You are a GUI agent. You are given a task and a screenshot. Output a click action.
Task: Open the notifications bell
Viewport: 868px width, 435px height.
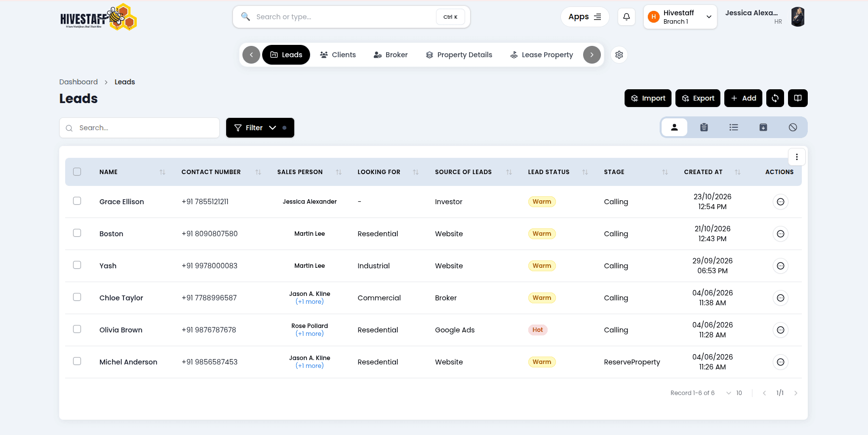pos(627,17)
